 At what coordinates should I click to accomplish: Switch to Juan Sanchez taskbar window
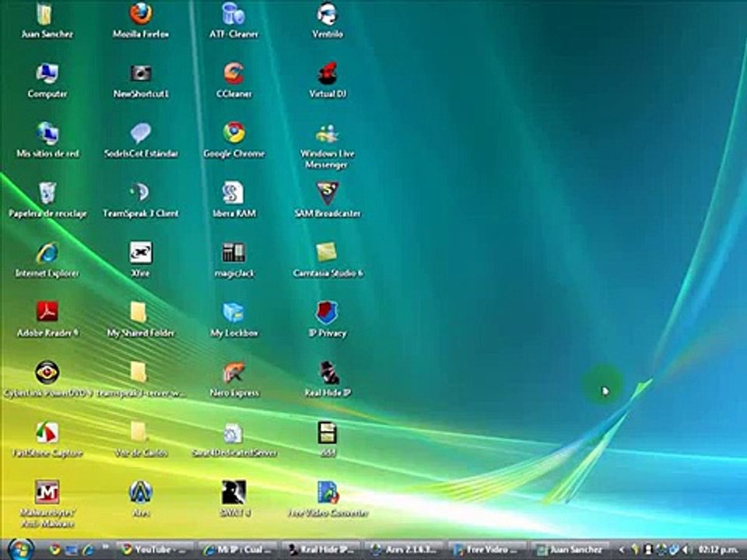[570, 550]
